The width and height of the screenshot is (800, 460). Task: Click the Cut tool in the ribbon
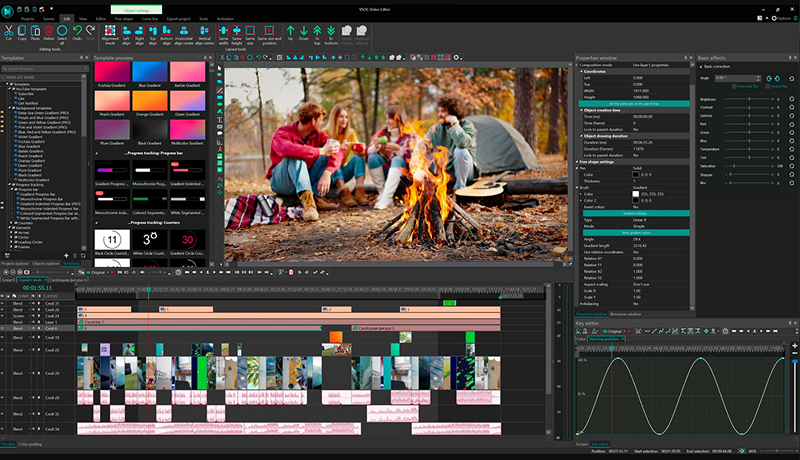(x=9, y=32)
